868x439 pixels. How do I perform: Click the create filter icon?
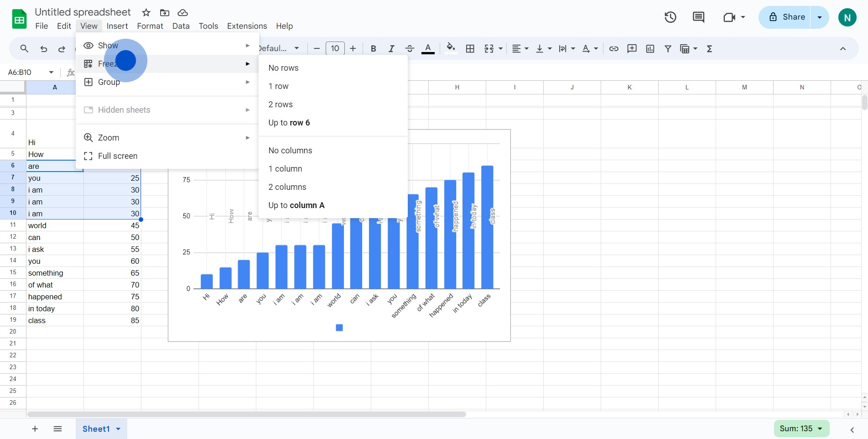click(x=668, y=49)
